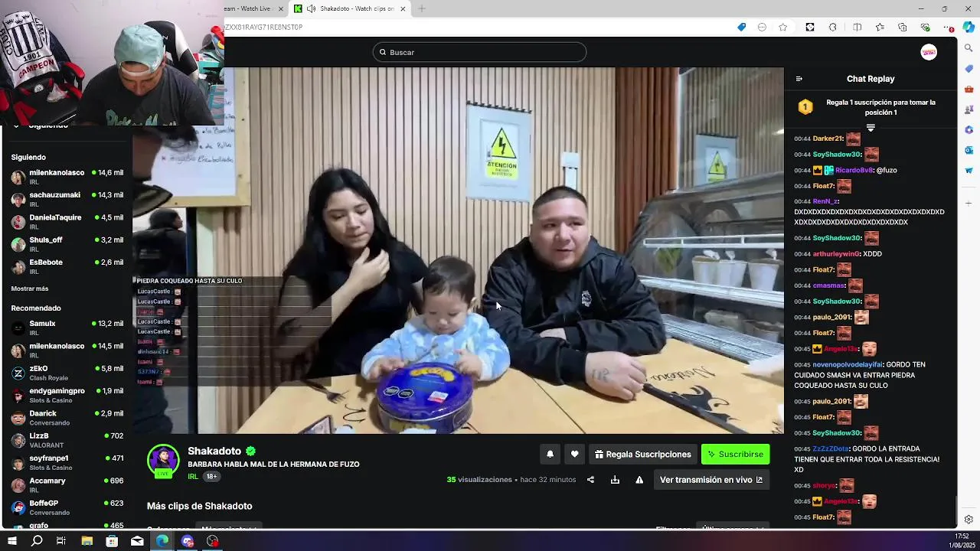Click Mostrar más in followed channels
This screenshot has height=551, width=980.
coord(30,289)
